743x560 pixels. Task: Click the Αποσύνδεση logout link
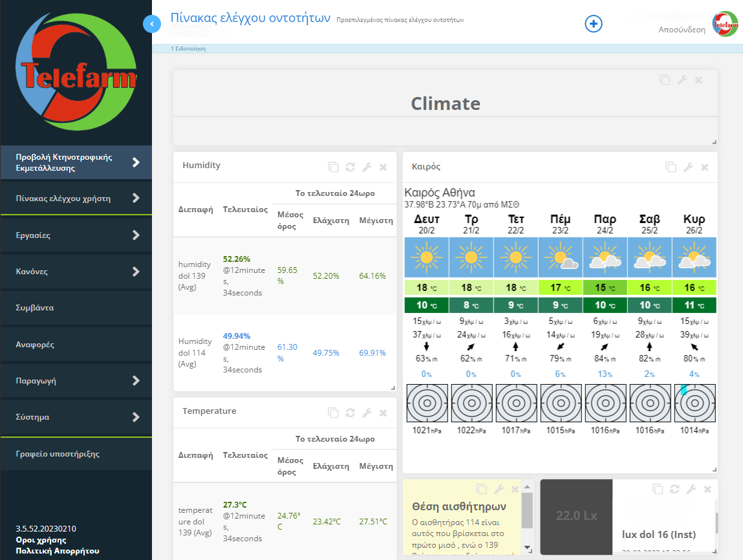pos(682,30)
